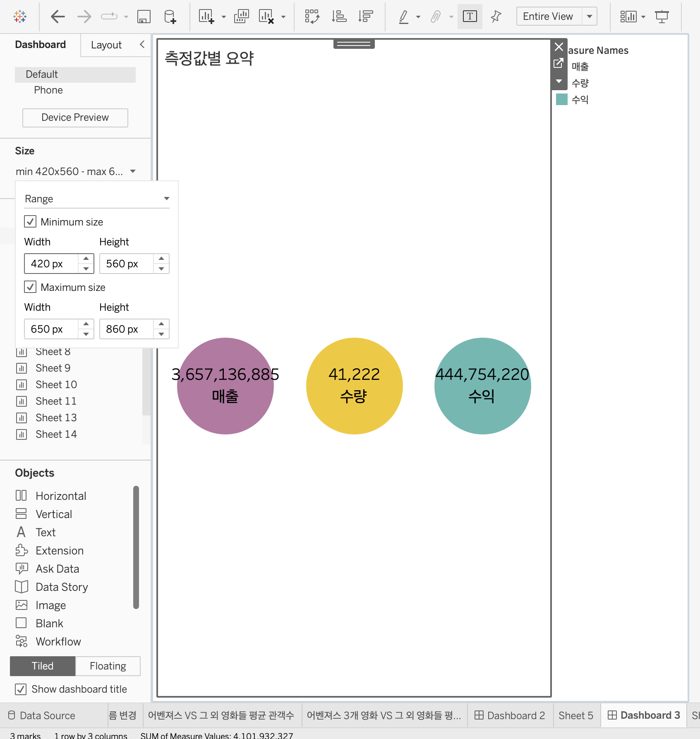Toggle the Show Mark Labels icon
Image resolution: width=700 pixels, height=739 pixels.
tap(470, 17)
